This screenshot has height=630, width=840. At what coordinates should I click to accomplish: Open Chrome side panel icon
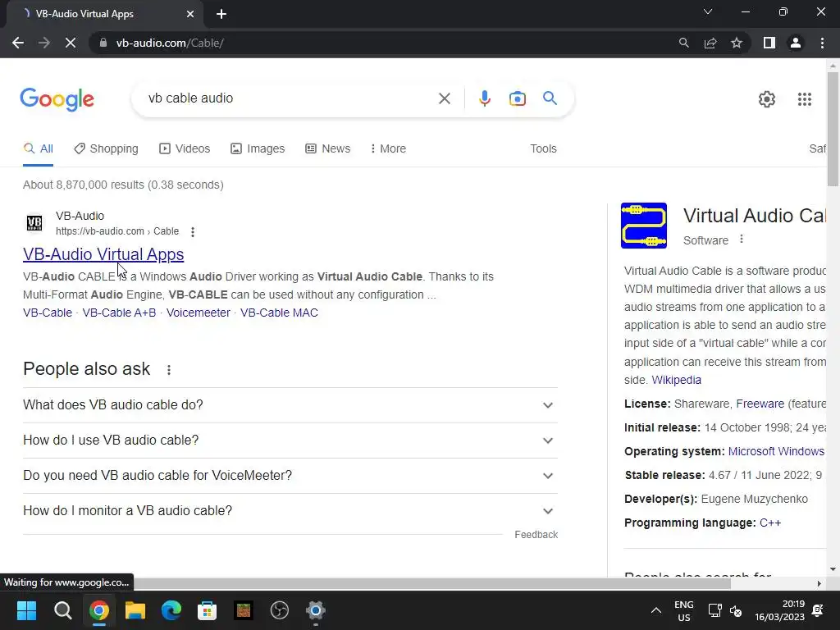coord(769,43)
